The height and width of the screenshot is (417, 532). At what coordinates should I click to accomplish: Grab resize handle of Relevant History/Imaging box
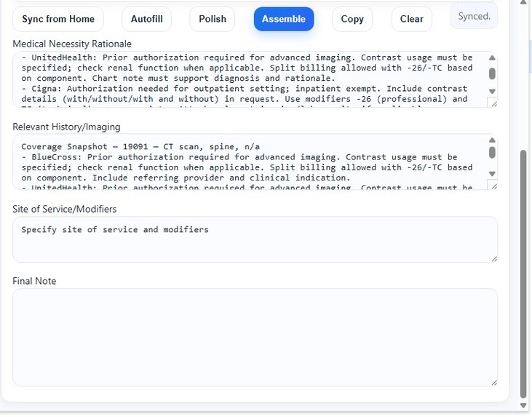click(x=494, y=186)
